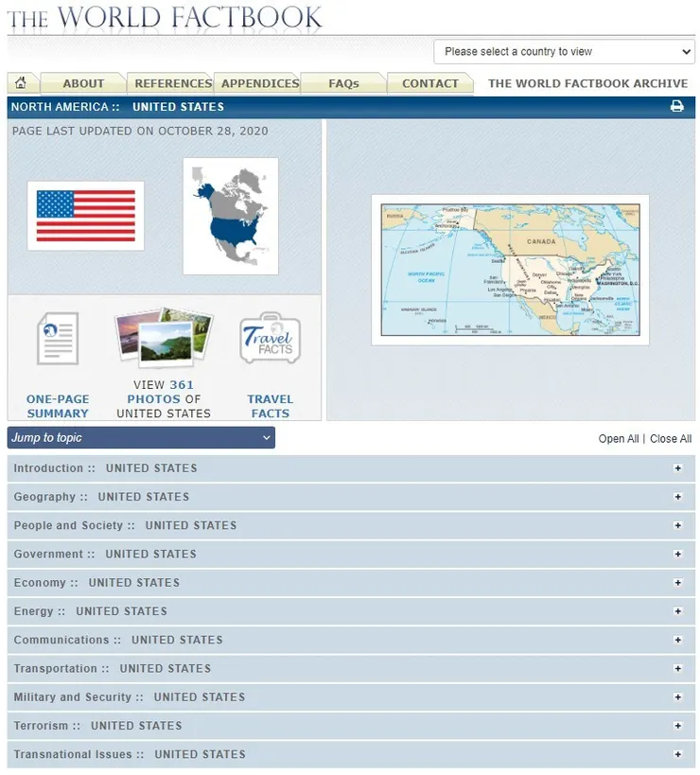Expand Transnational Issues plus icon
Viewport: 700px width, 775px height.
(x=677, y=755)
